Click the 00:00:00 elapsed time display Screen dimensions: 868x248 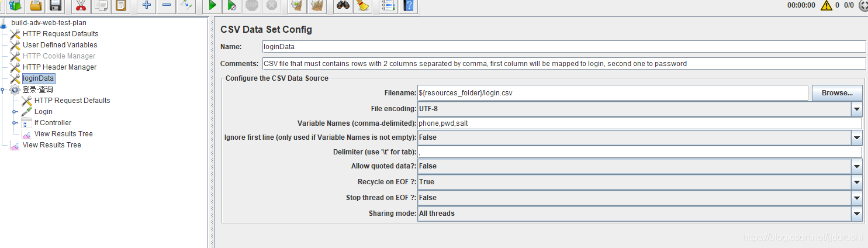point(801,5)
